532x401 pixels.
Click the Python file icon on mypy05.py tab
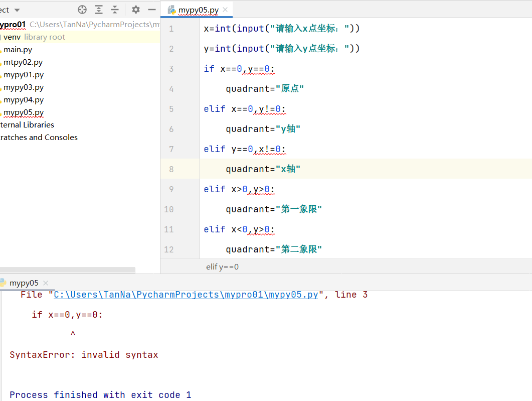click(x=171, y=10)
